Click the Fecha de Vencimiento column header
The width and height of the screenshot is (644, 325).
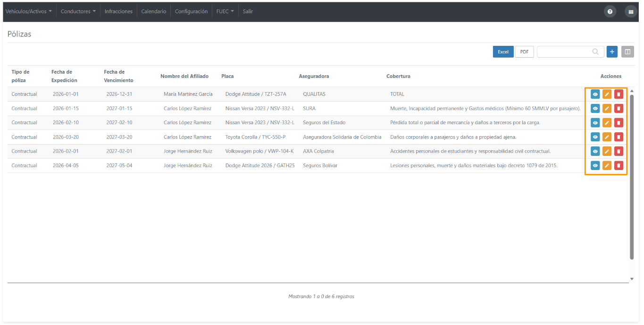click(x=118, y=76)
